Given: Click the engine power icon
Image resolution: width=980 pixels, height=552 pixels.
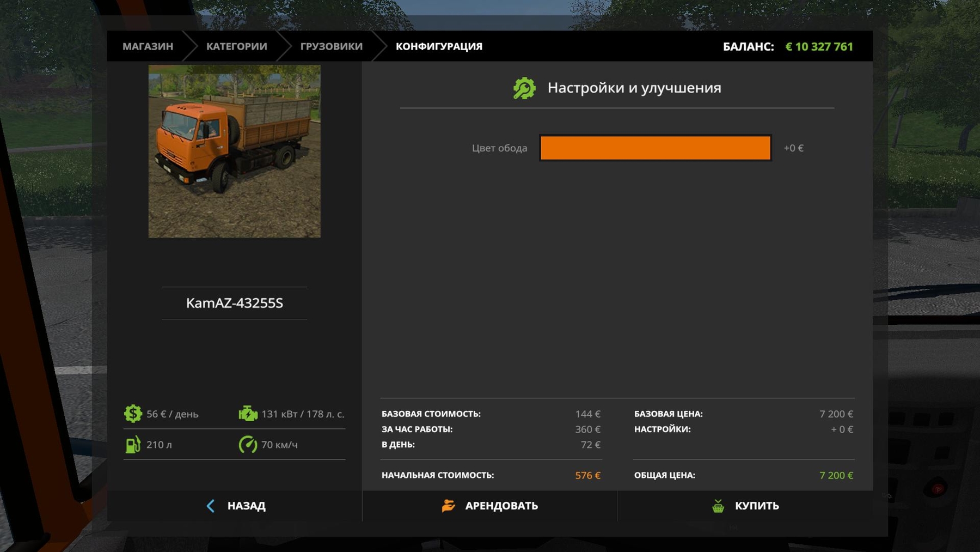Looking at the screenshot, I should (248, 414).
